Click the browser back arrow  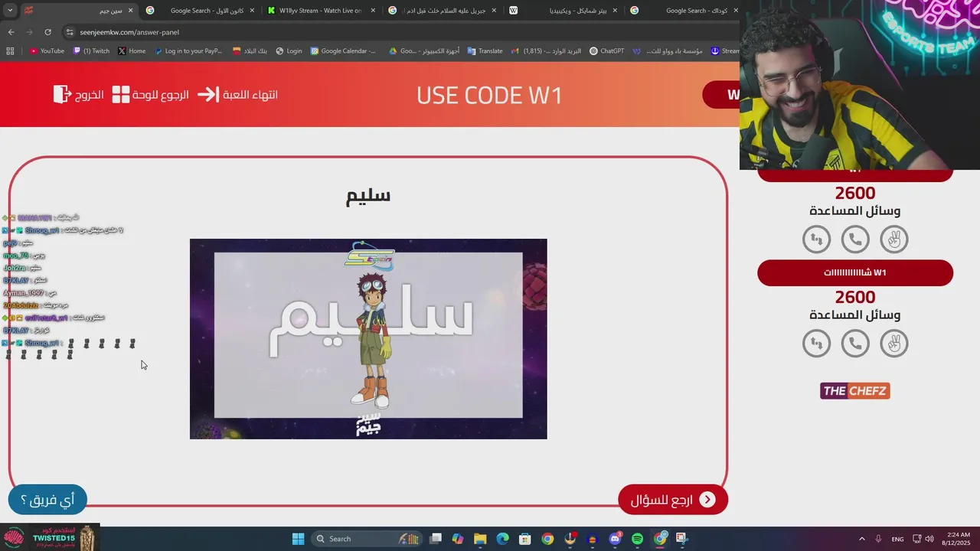[11, 32]
